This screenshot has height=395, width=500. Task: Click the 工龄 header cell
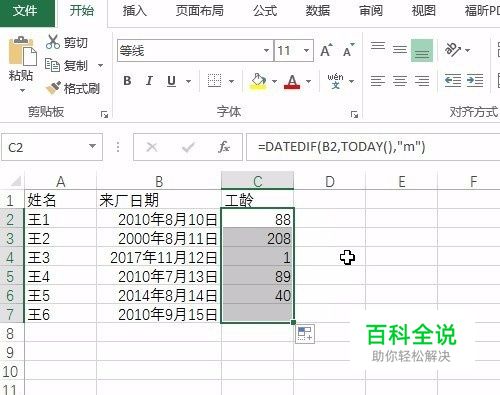tap(257, 200)
